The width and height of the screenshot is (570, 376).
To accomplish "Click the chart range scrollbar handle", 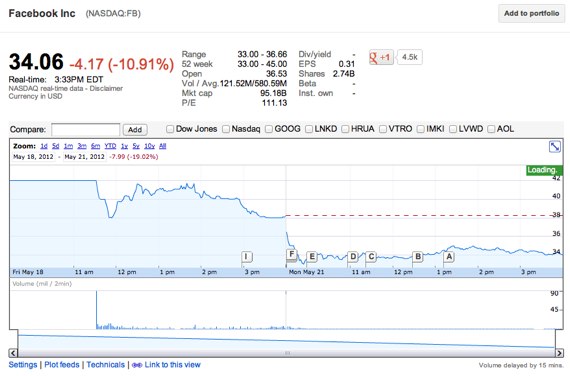I will tap(287, 353).
